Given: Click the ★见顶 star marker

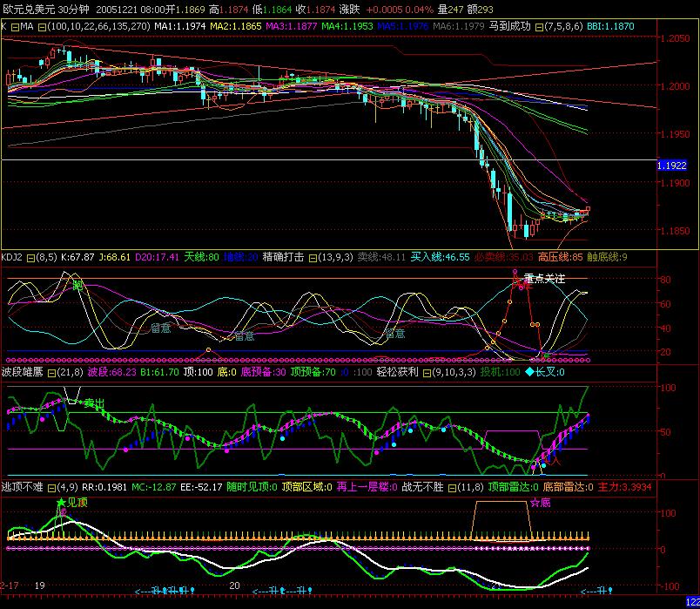Looking at the screenshot, I should [x=61, y=503].
